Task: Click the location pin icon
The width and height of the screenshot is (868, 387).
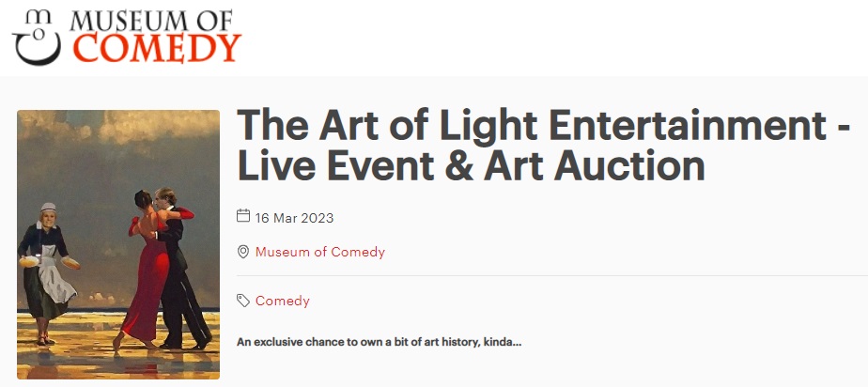Action: [x=243, y=252]
